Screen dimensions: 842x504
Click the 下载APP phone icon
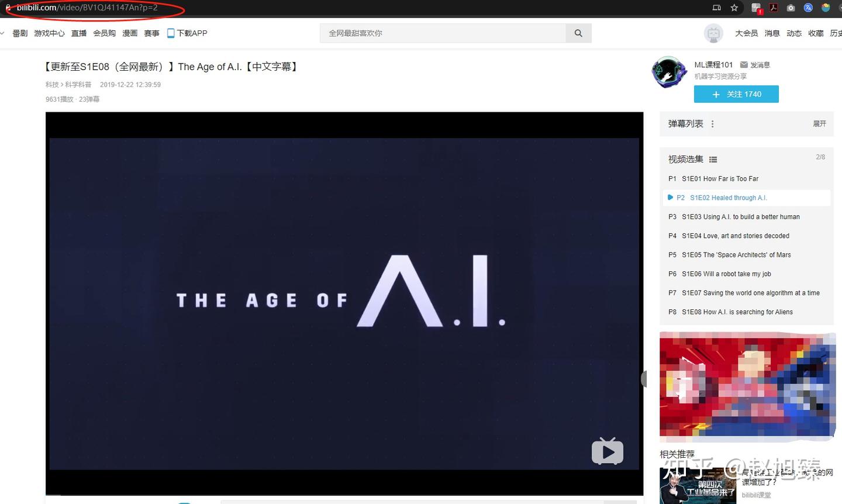point(170,33)
